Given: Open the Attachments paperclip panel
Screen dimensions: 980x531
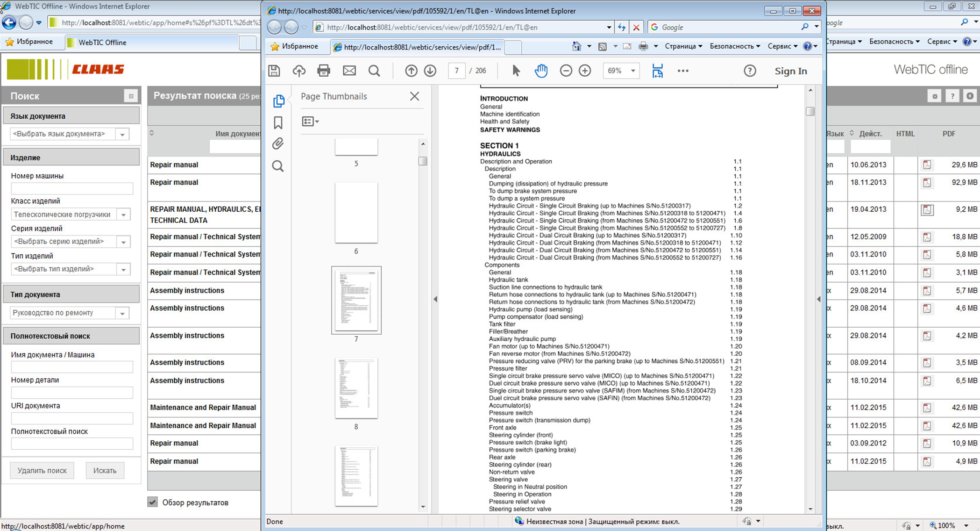Looking at the screenshot, I should pos(278,144).
